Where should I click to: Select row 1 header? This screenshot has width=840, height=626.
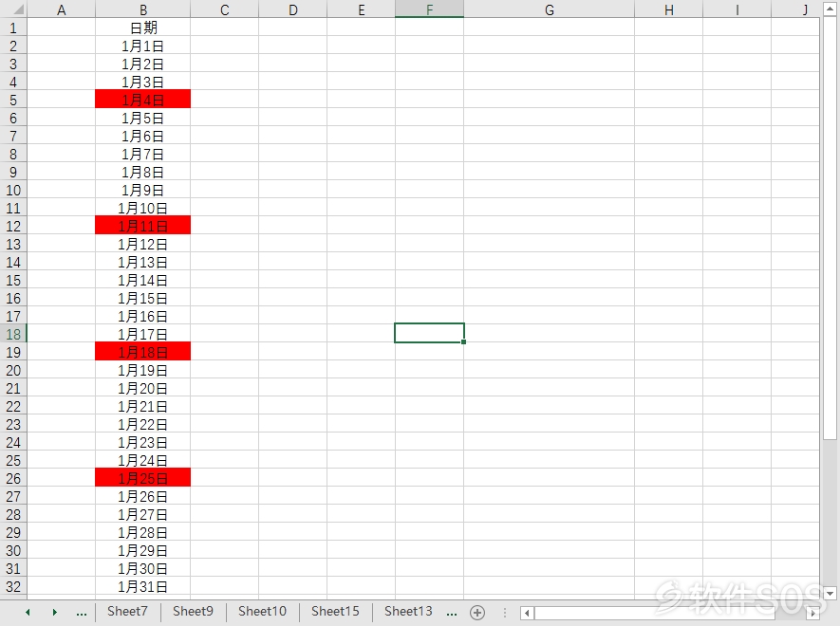[x=13, y=28]
